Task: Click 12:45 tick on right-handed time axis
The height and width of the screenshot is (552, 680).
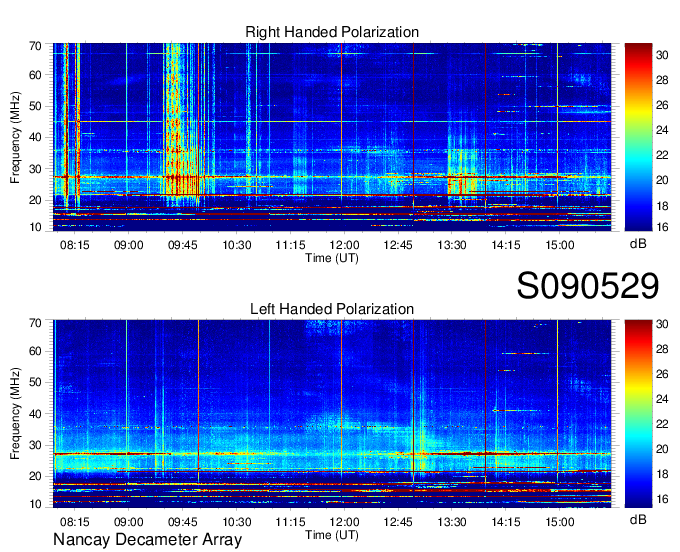Action: coord(398,245)
